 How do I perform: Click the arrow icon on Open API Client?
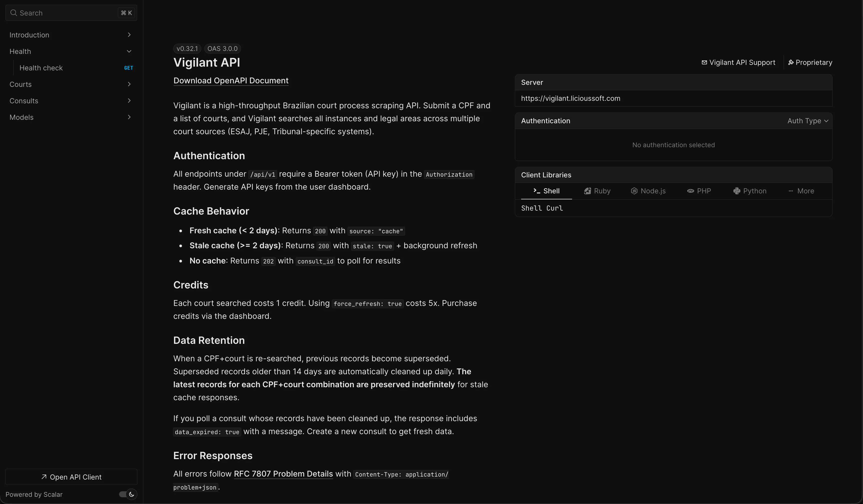click(x=44, y=477)
